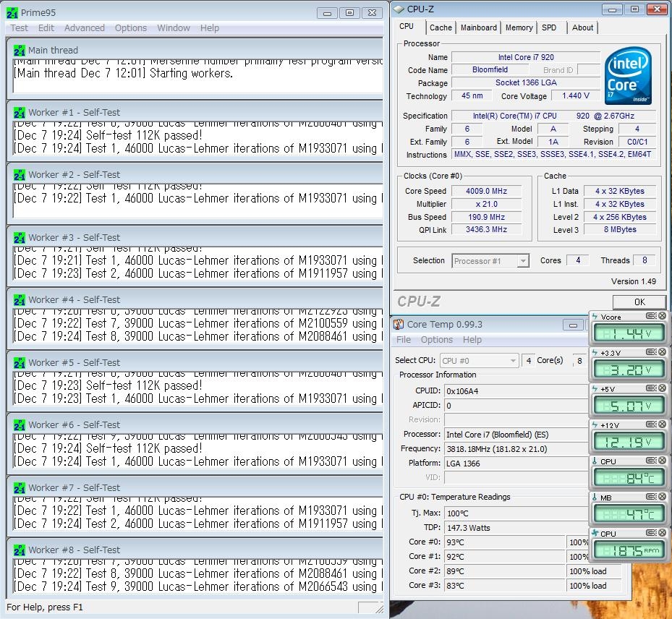Open the SPD tab in CPU-Z
This screenshot has width=672, height=619.
click(x=549, y=27)
